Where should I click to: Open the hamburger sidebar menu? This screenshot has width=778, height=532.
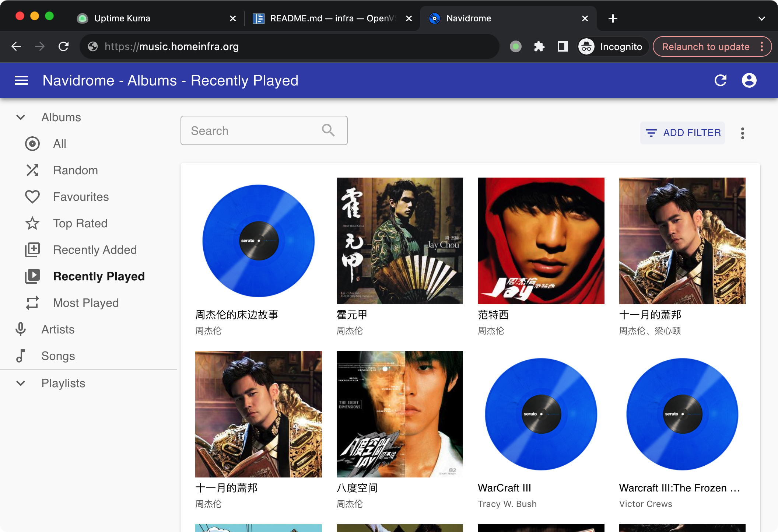(x=21, y=80)
